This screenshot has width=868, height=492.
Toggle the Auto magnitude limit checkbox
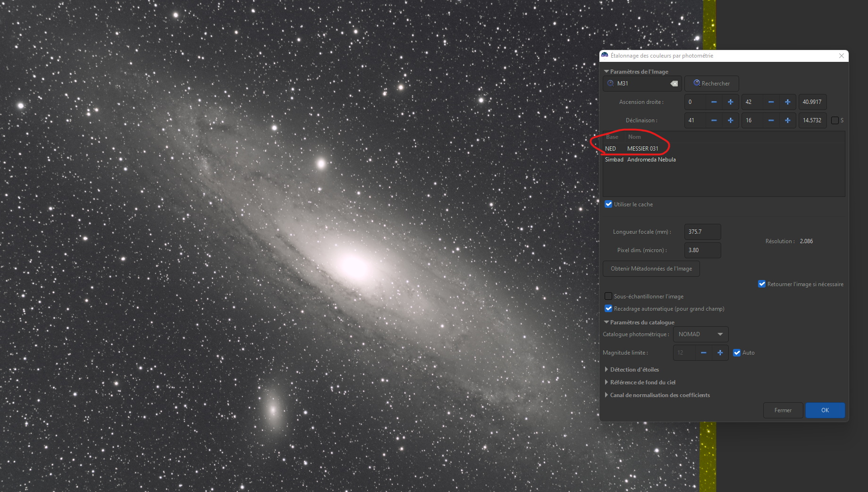pos(737,353)
